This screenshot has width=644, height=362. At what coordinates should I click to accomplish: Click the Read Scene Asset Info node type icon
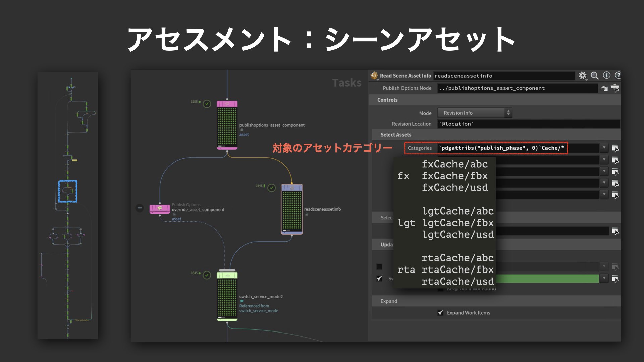pos(374,76)
